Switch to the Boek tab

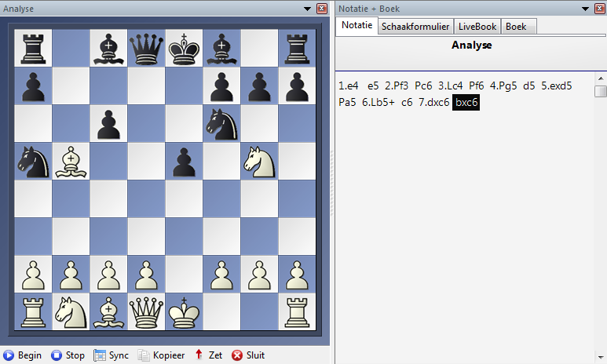click(x=516, y=27)
